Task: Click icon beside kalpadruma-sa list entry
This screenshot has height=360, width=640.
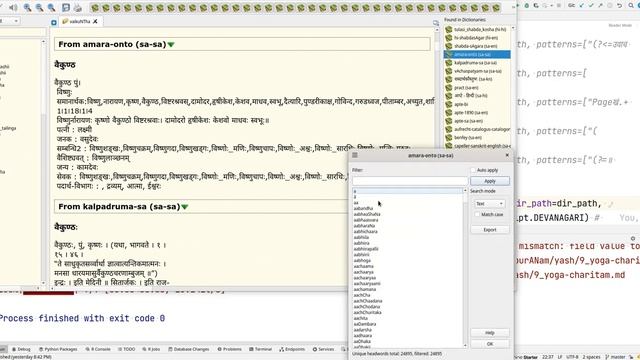Action: [x=449, y=63]
